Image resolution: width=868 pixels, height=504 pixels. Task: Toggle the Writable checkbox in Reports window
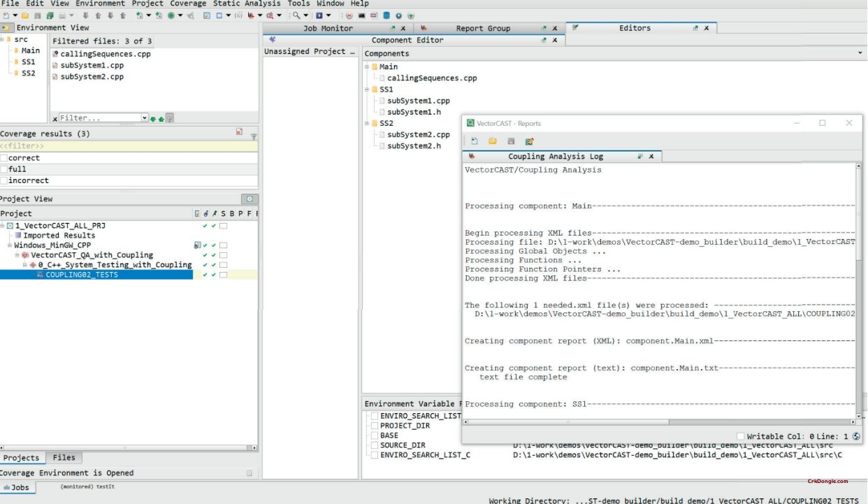coord(740,436)
